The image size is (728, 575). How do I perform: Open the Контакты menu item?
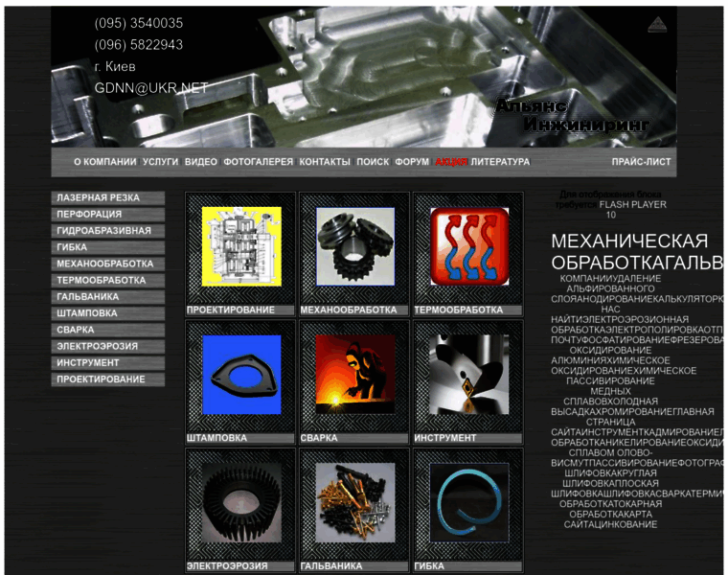coord(325,162)
